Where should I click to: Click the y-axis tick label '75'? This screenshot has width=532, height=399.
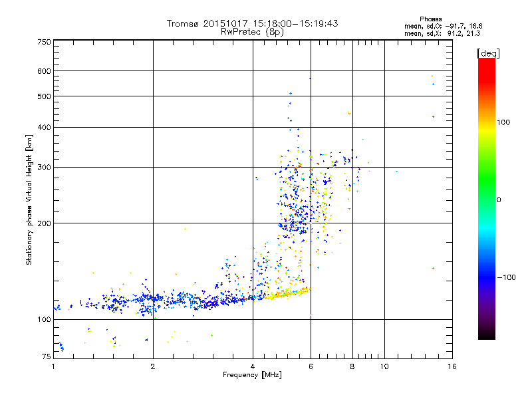click(47, 356)
